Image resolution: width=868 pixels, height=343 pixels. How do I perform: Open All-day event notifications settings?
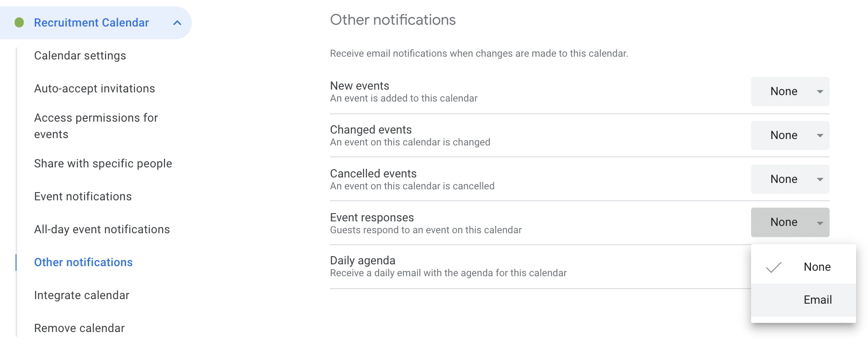pos(102,229)
